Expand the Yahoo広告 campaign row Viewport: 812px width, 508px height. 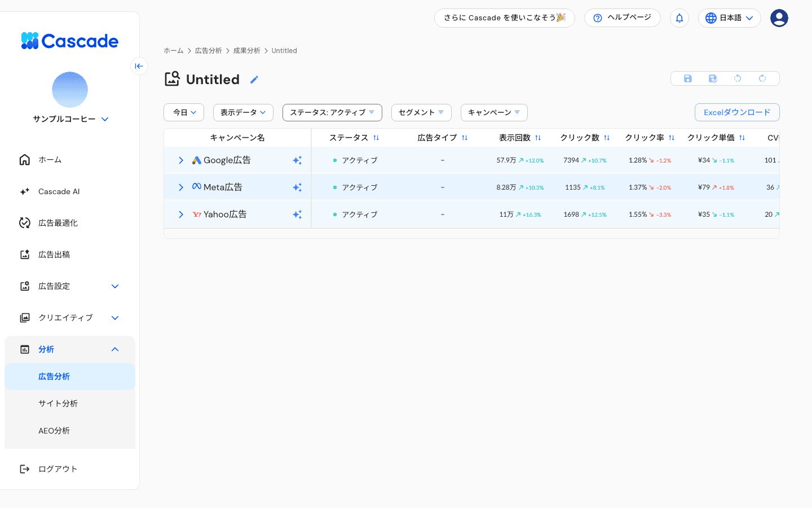pyautogui.click(x=181, y=214)
